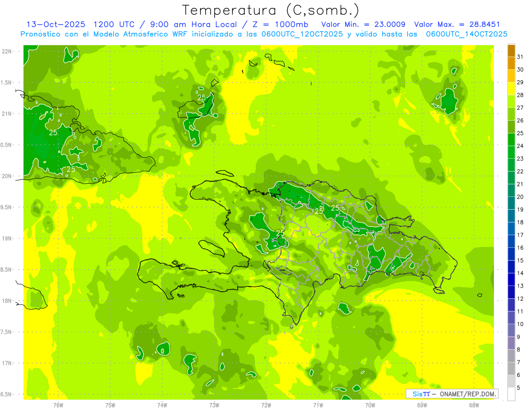Click the "9.5N" latitude axis label
Viewport: 532px width, 411px height.
[7, 207]
